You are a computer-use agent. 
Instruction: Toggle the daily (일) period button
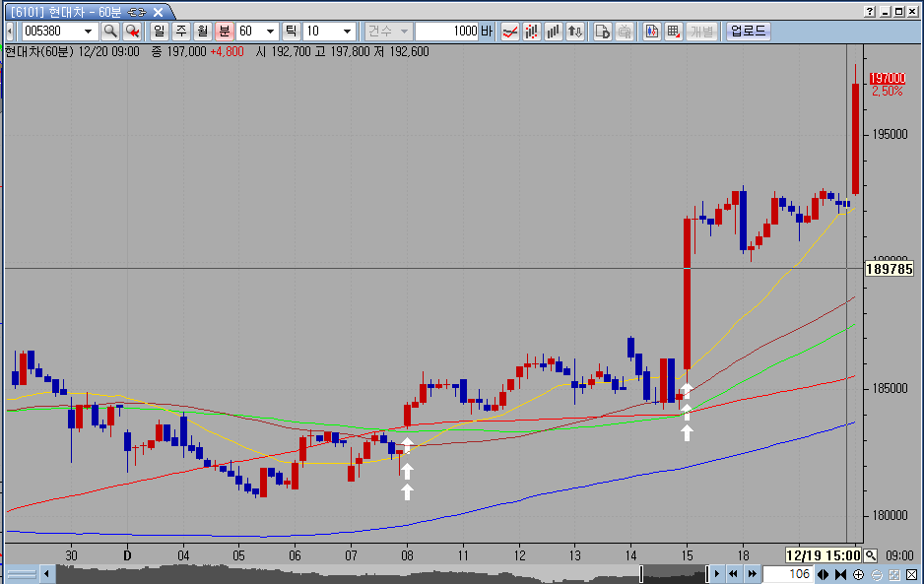click(x=160, y=31)
